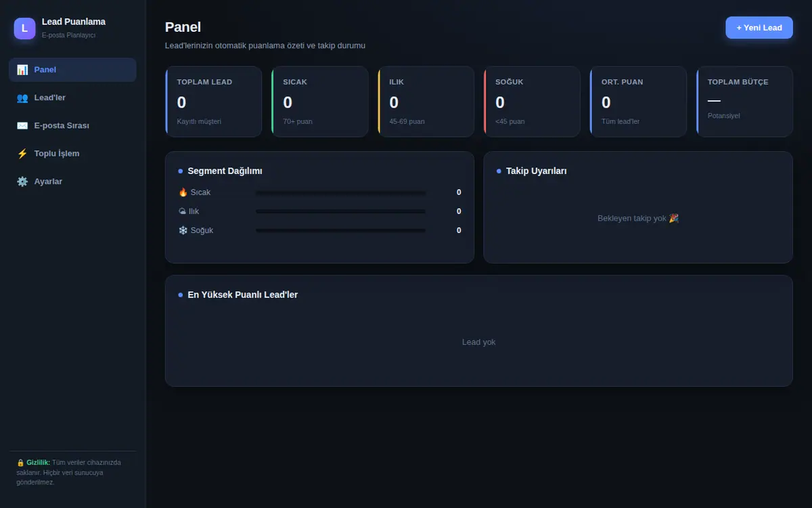Click the Ilık segment progress bar
The width and height of the screenshot is (812, 508).
[341, 212]
